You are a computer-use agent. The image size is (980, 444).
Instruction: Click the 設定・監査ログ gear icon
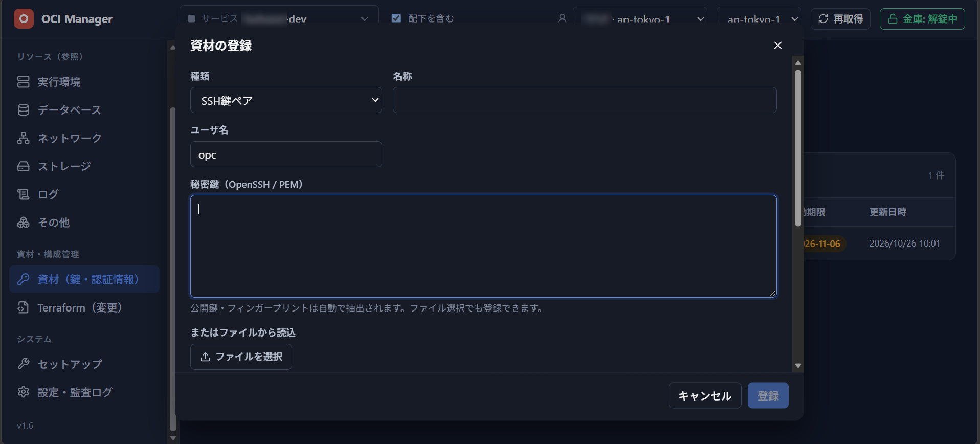point(24,392)
